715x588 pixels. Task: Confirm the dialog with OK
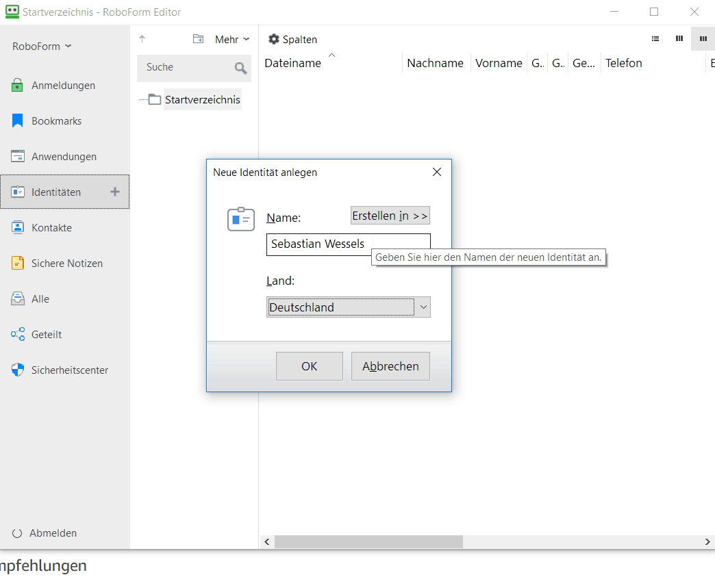[309, 366]
